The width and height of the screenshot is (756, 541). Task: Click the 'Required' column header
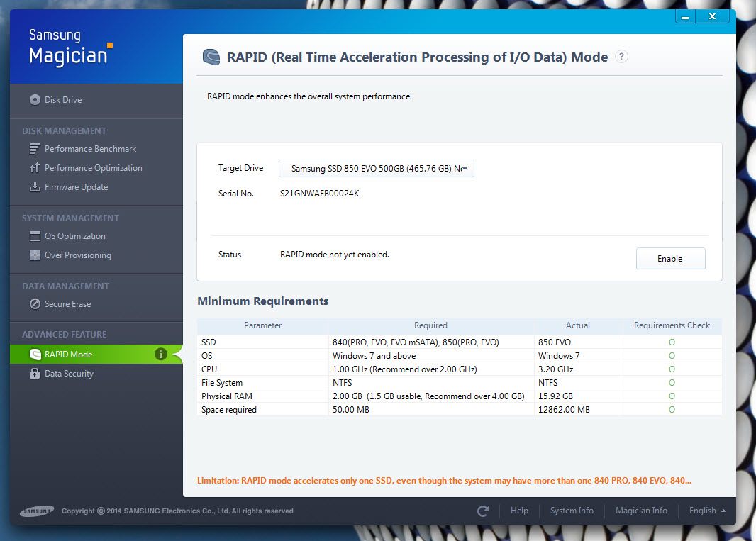(x=430, y=325)
